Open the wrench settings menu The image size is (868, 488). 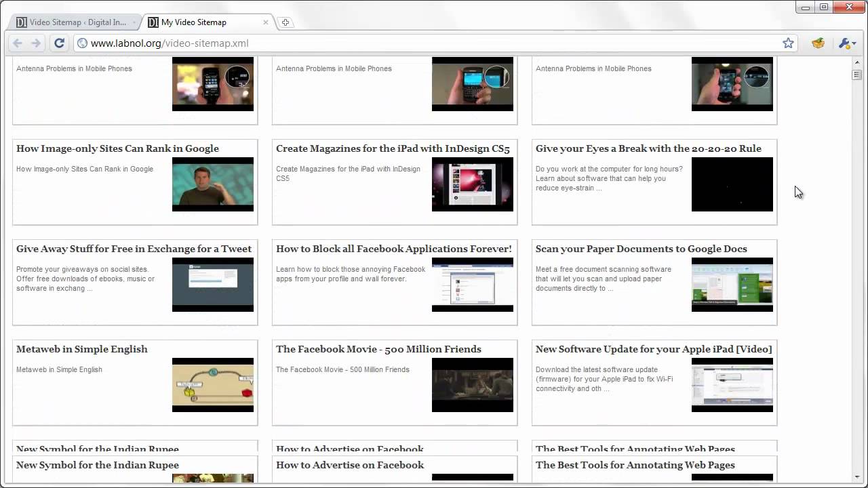(x=847, y=43)
